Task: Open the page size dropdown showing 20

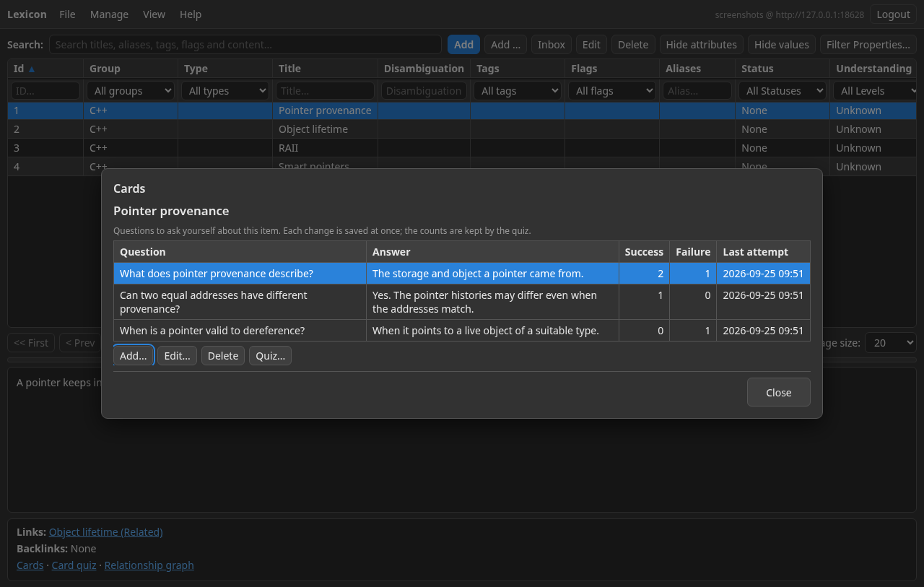Action: pos(891,343)
